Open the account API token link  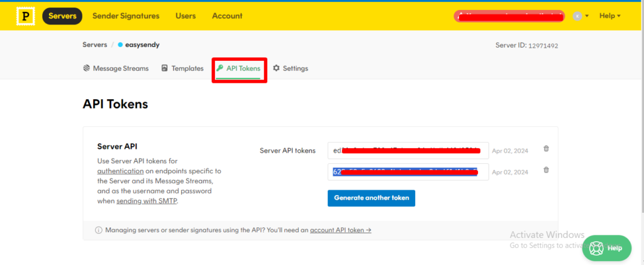pos(340,230)
